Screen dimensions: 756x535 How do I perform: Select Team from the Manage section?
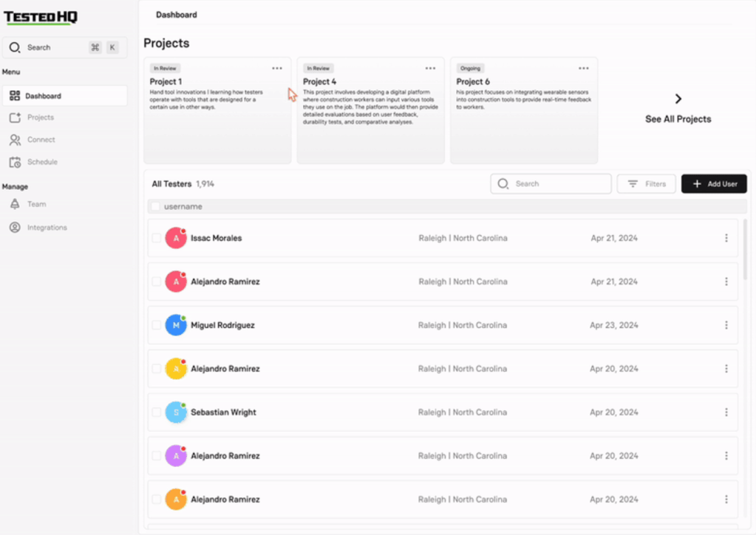click(36, 204)
